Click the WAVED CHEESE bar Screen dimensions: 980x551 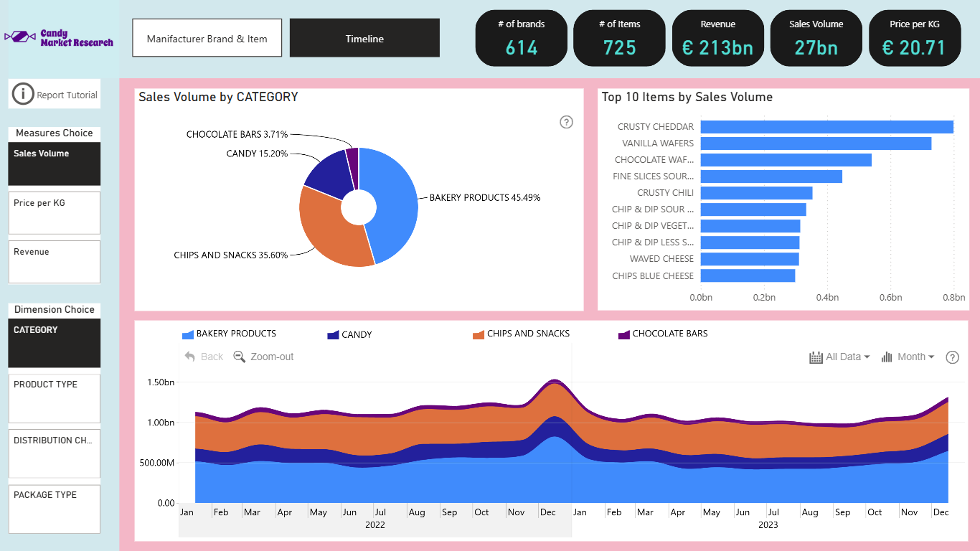750,259
